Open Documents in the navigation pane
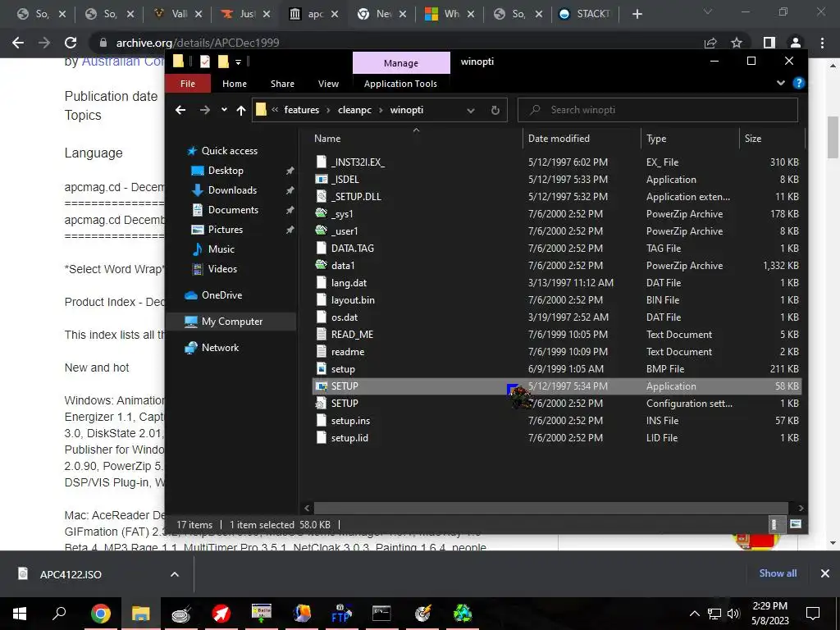The image size is (840, 630). (x=233, y=209)
